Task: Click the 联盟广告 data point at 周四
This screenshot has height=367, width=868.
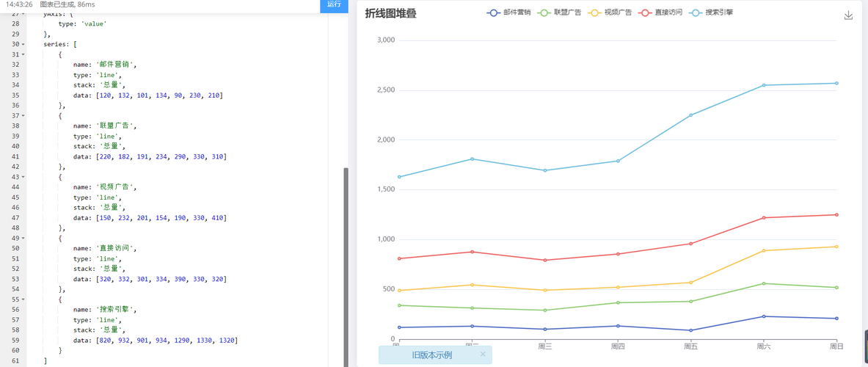Action: click(618, 302)
